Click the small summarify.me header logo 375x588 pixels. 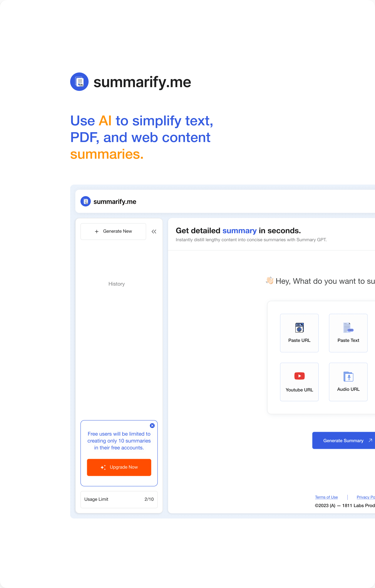(x=86, y=201)
